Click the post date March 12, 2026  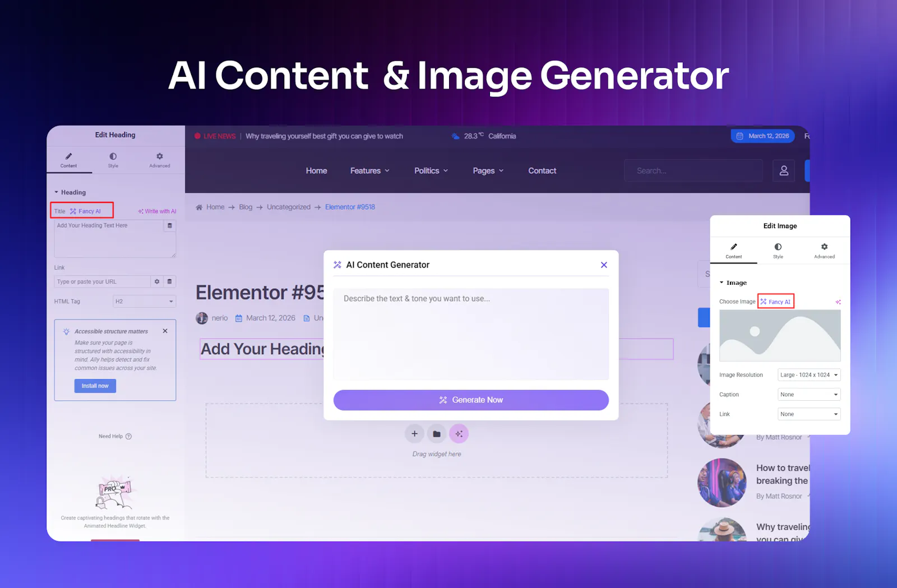271,318
